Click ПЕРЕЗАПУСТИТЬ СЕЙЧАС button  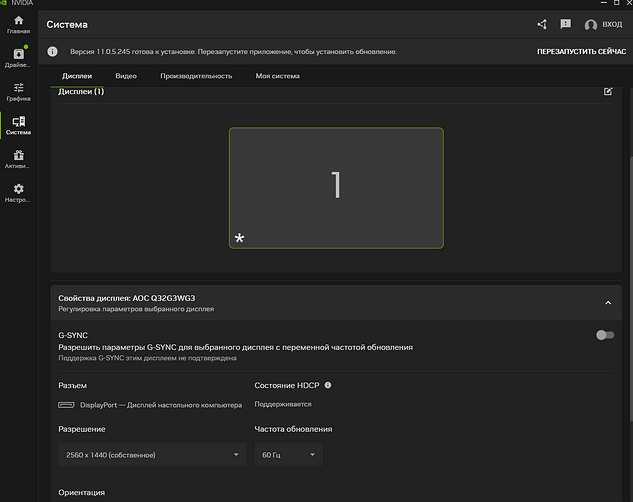pos(581,51)
